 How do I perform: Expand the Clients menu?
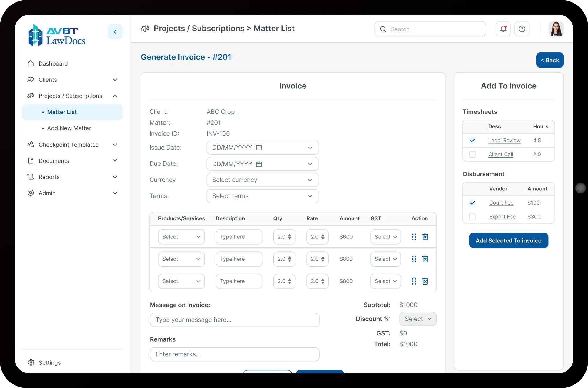[x=72, y=80]
